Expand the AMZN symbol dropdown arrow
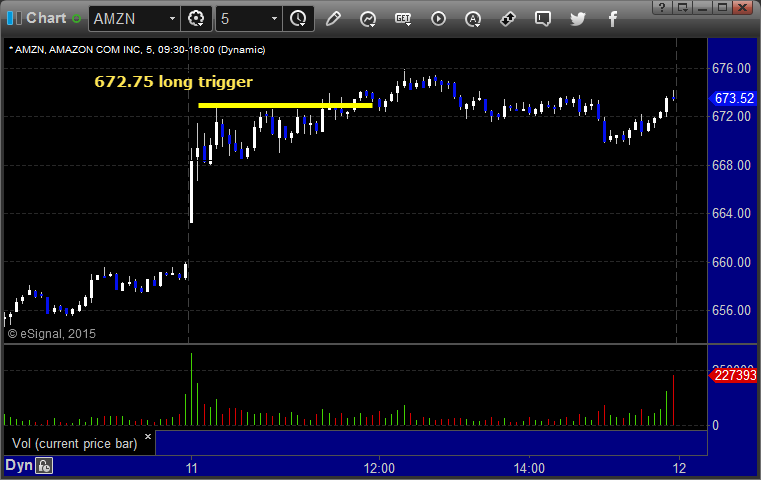 click(x=172, y=19)
